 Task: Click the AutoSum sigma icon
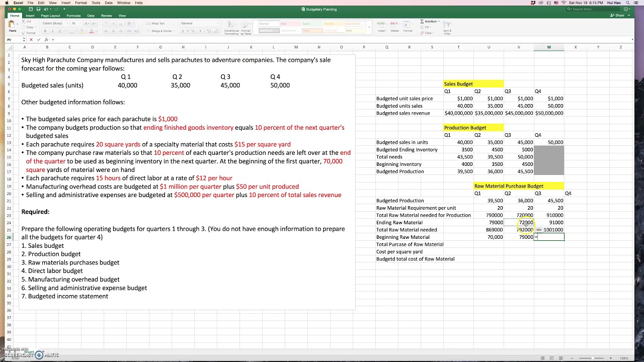(422, 22)
